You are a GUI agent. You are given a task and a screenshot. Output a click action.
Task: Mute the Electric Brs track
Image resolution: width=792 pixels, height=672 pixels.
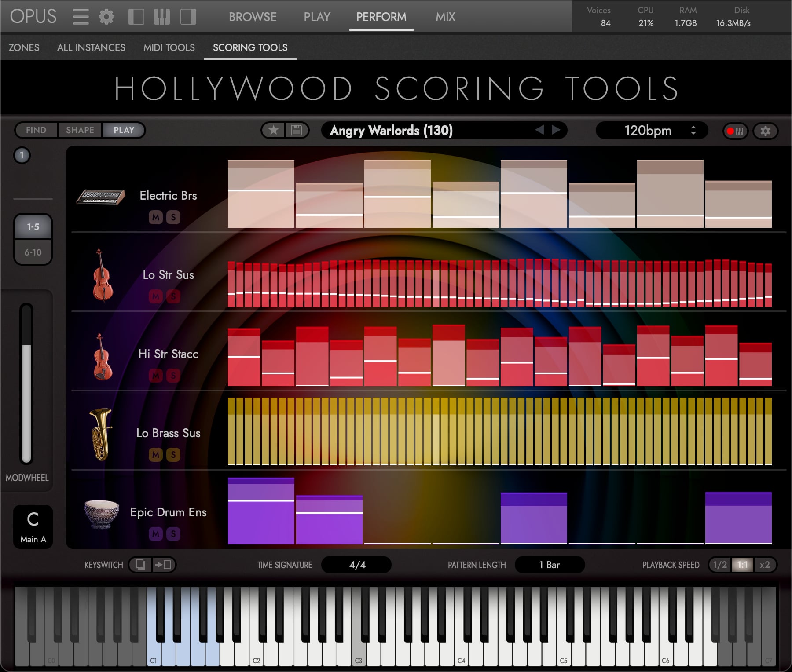point(156,217)
